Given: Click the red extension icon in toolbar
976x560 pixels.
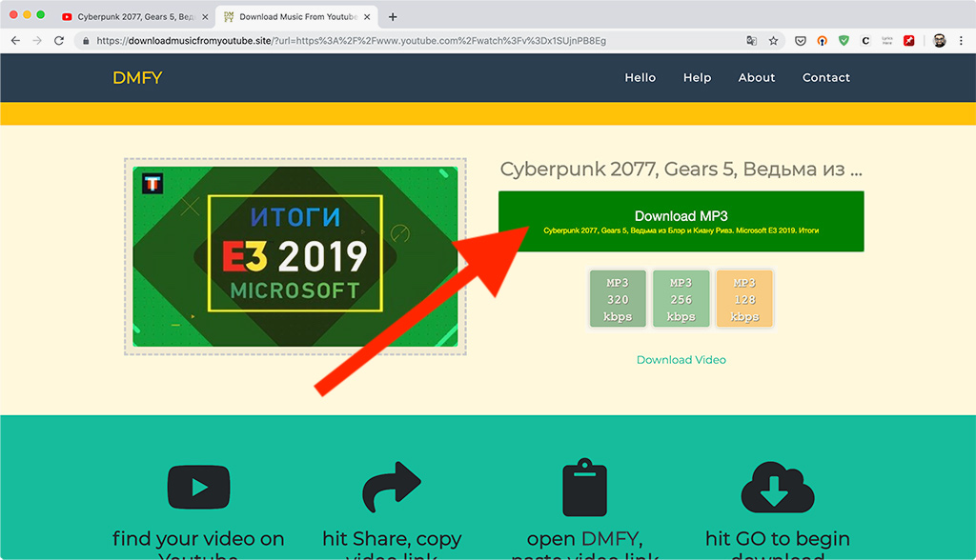Looking at the screenshot, I should coord(908,41).
